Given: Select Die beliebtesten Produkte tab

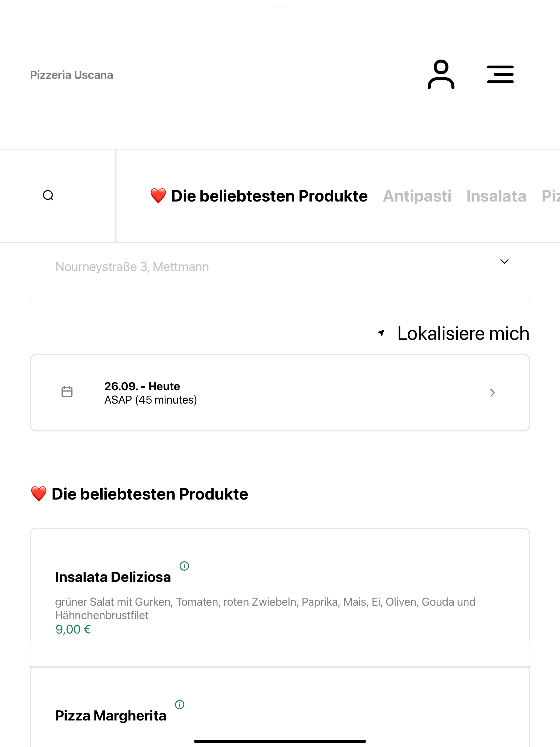Looking at the screenshot, I should point(259,196).
